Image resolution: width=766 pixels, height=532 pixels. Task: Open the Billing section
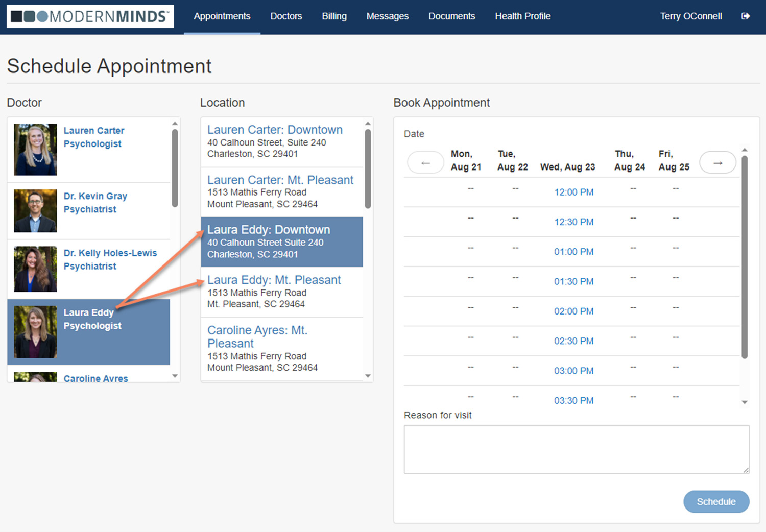point(334,16)
